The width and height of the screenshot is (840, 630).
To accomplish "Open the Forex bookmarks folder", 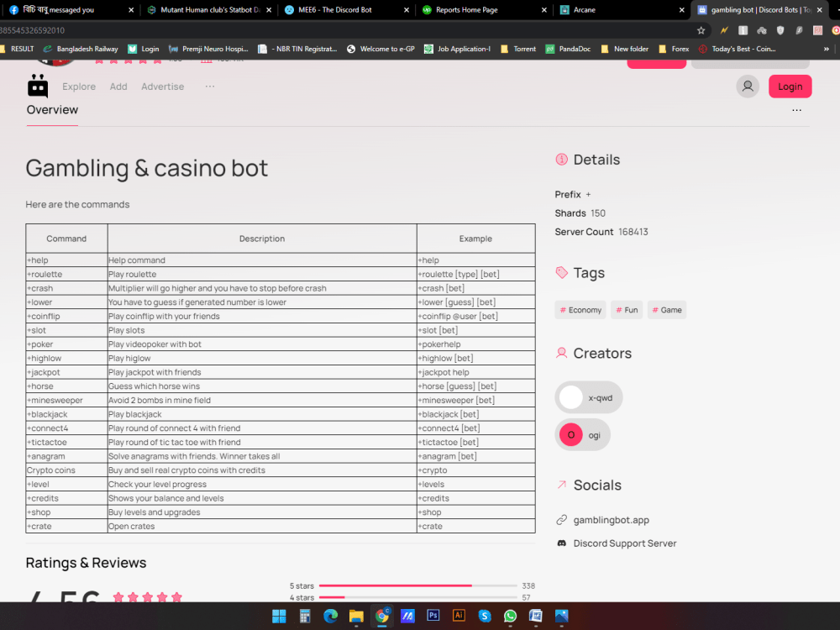I will pyautogui.click(x=674, y=49).
